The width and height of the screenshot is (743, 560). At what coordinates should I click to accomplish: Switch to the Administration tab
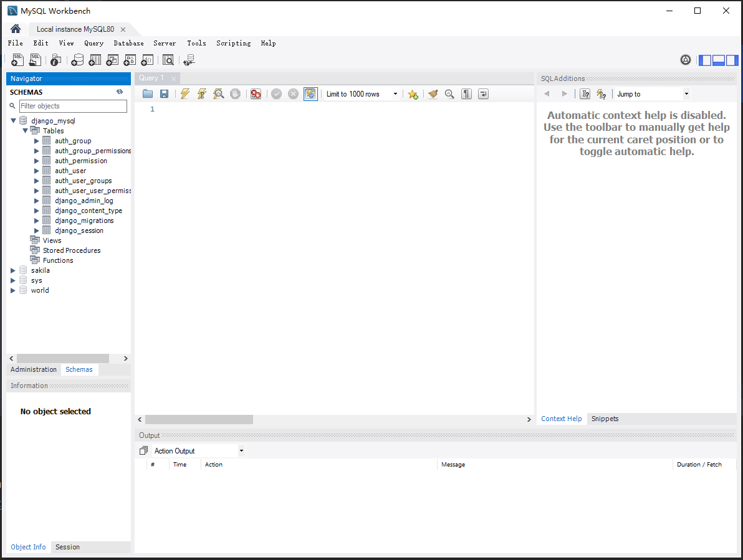[x=34, y=369]
